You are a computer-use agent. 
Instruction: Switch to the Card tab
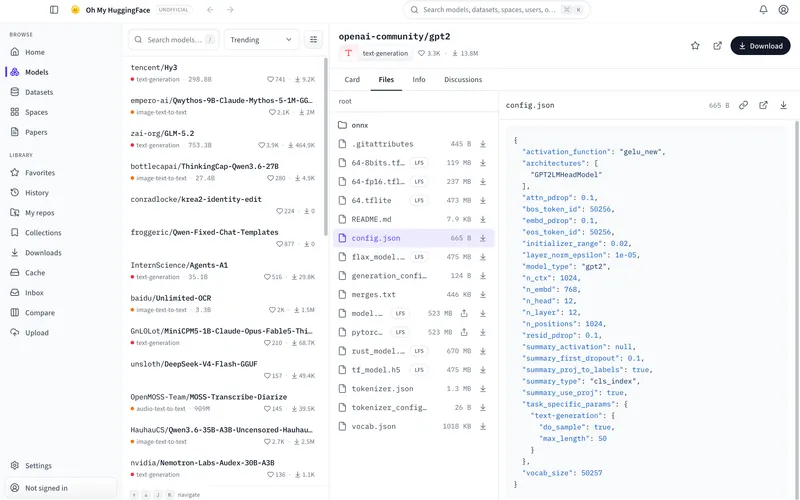(x=352, y=80)
